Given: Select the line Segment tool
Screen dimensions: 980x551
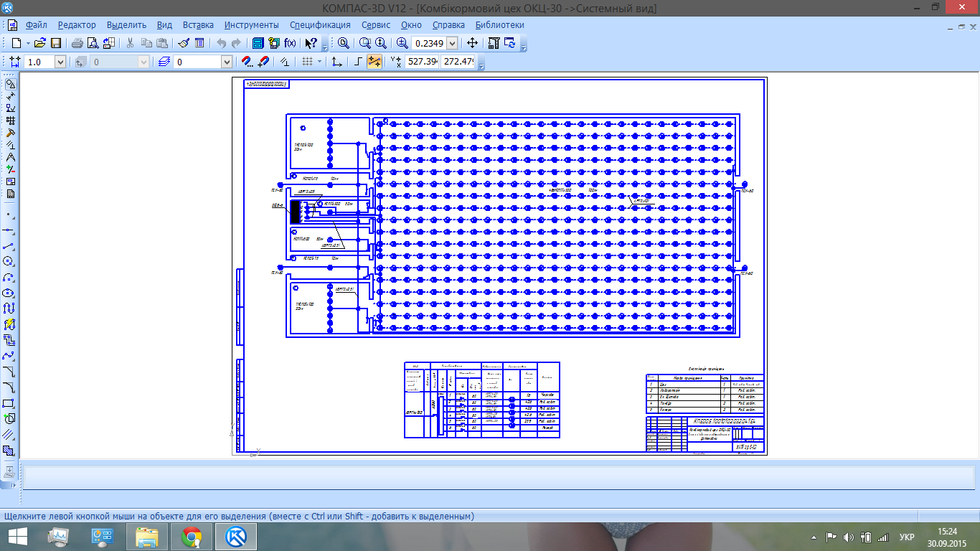Looking at the screenshot, I should pos(10,245).
